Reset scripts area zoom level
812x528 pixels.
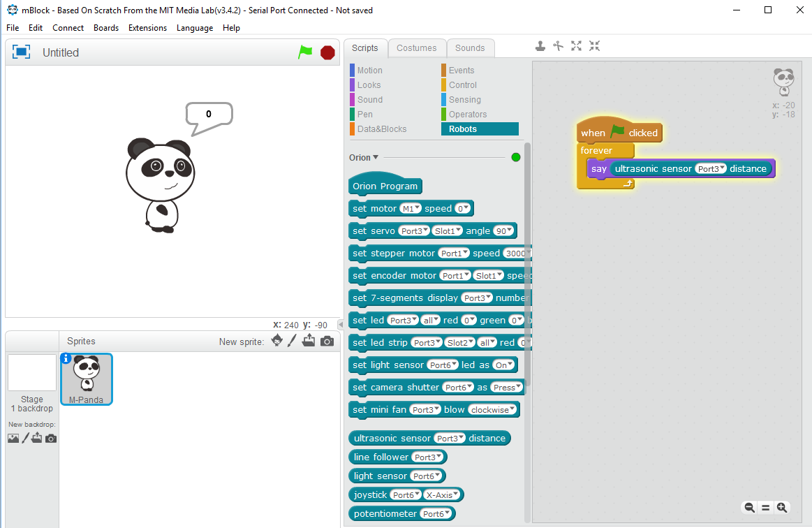[x=765, y=508]
